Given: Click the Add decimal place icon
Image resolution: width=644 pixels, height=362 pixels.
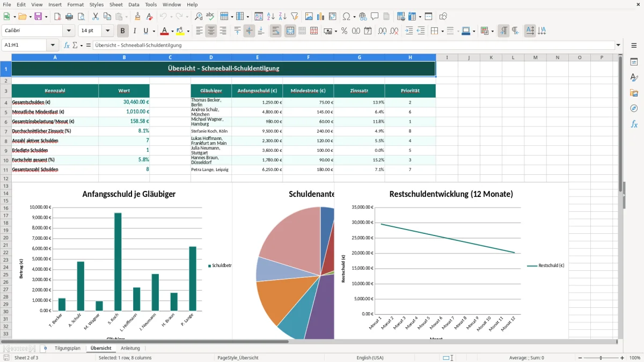Looking at the screenshot, I should pyautogui.click(x=380, y=31).
